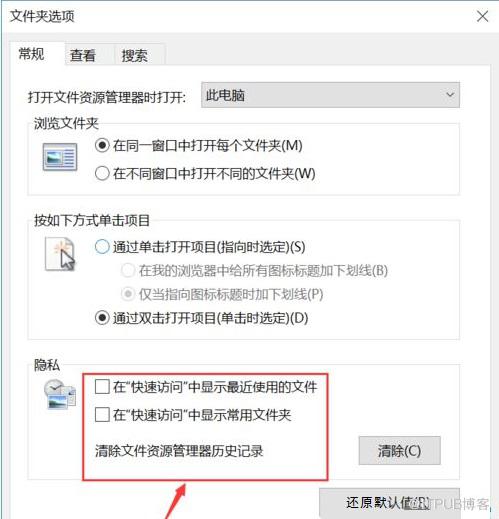The width and height of the screenshot is (499, 519).
Task: Click the browse folders window icon
Action: coord(60,157)
